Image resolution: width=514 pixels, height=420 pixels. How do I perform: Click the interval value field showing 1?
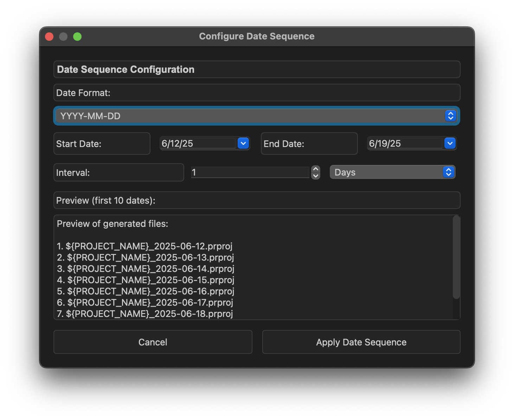[x=250, y=172]
